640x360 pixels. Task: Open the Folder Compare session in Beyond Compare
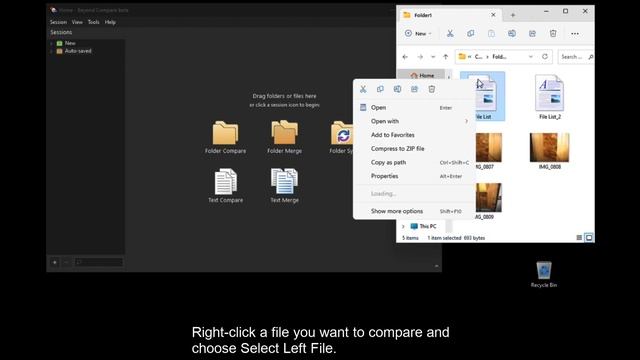225,137
